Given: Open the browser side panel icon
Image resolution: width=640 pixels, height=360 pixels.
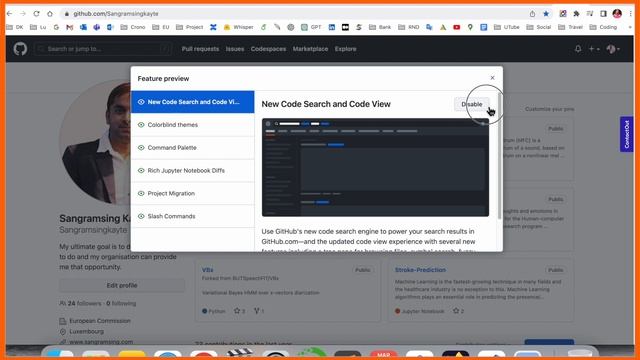Looking at the screenshot, I should coord(603,13).
